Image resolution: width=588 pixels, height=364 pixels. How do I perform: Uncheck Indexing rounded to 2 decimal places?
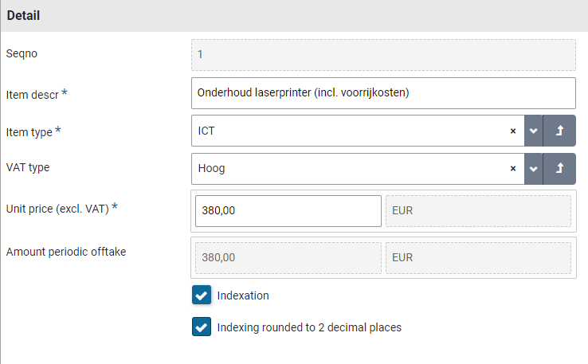201,327
